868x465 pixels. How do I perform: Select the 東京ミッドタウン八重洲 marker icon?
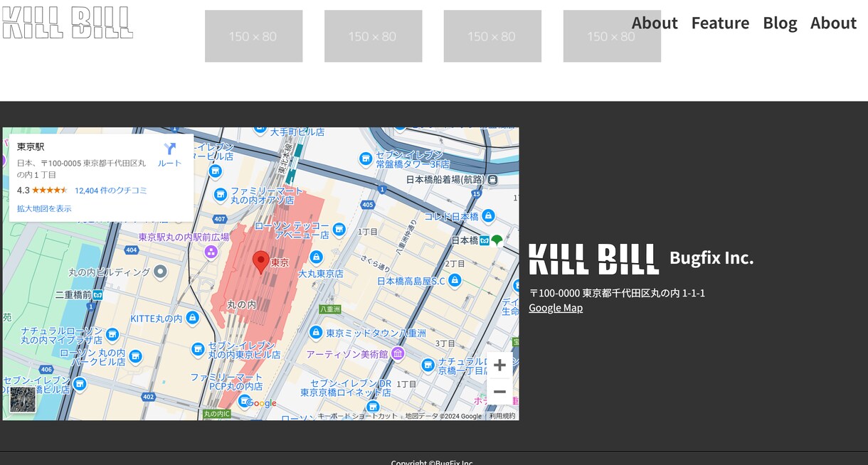[x=316, y=333]
